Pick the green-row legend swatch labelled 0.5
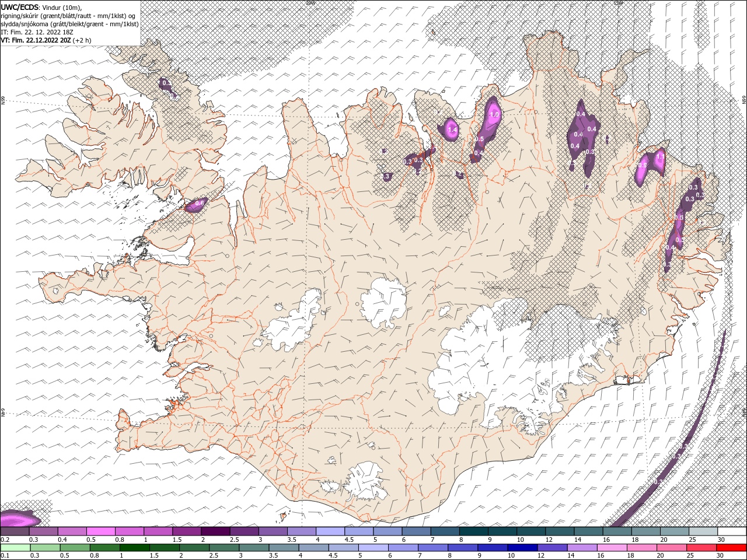 tap(75, 548)
